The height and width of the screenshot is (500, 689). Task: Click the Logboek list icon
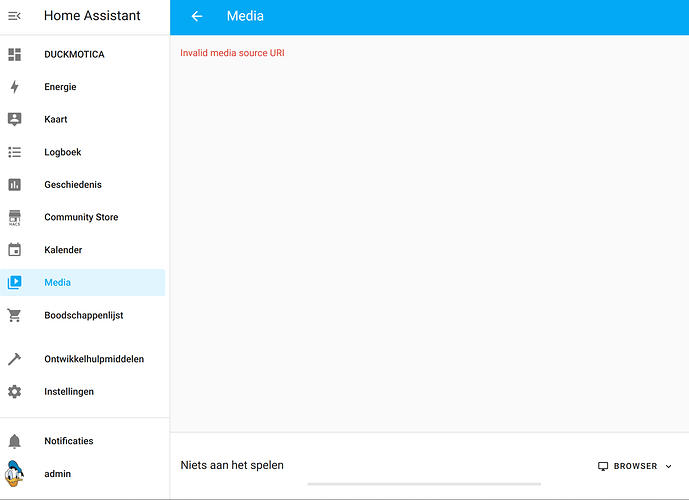point(15,152)
